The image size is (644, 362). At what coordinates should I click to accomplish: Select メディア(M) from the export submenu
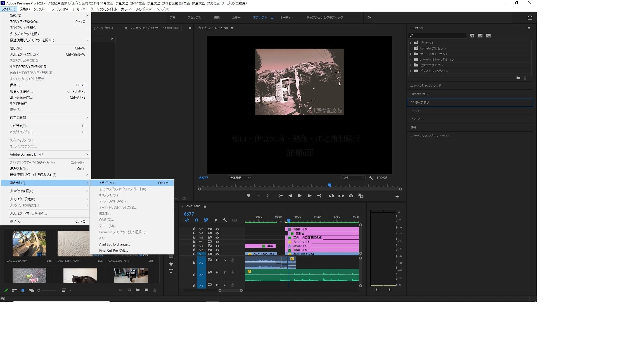coord(112,183)
